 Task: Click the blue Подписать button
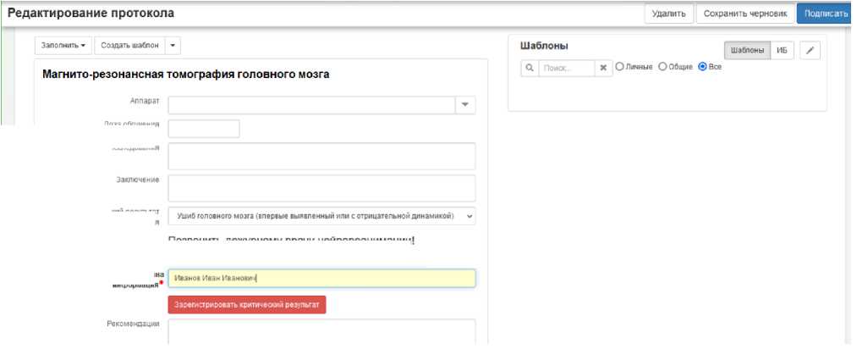pos(827,14)
